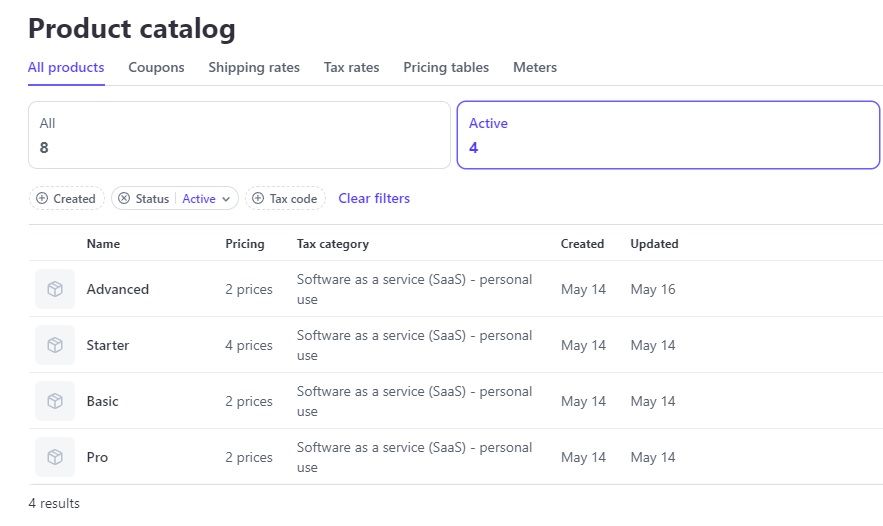
Task: Click the Starter product box icon
Action: coord(55,345)
